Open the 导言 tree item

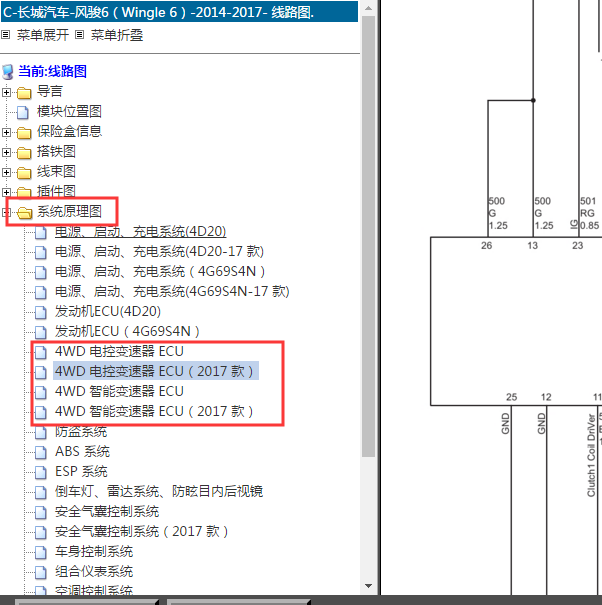(50, 91)
